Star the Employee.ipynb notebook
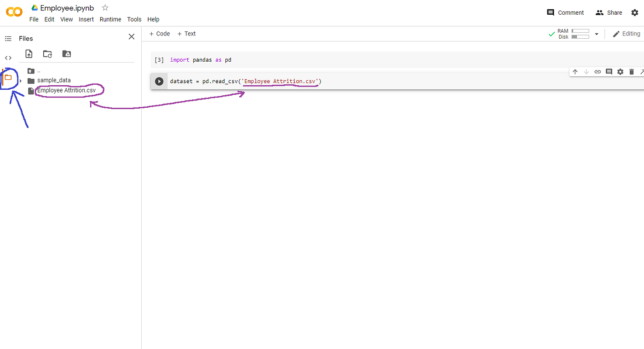 pos(104,7)
